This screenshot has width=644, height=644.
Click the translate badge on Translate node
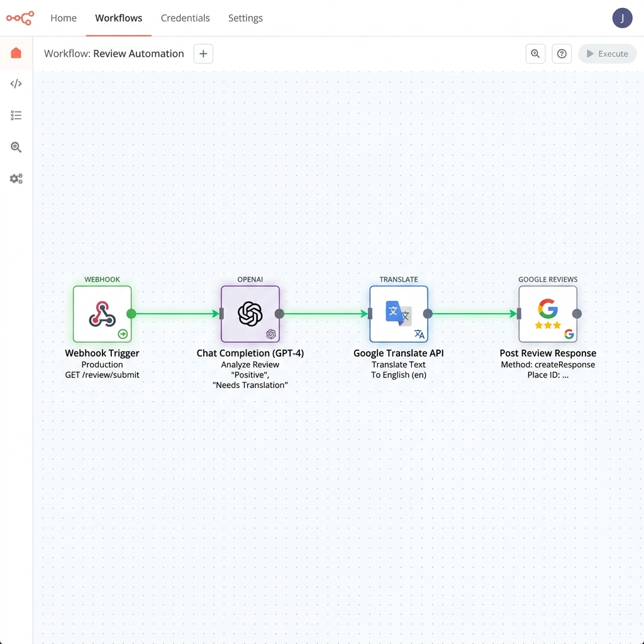(419, 334)
